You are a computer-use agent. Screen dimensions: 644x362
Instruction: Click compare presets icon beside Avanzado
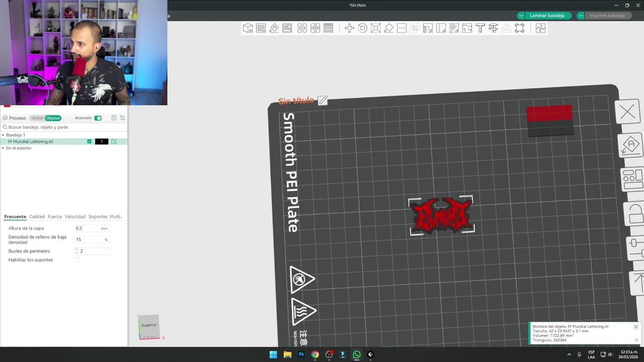[122, 118]
